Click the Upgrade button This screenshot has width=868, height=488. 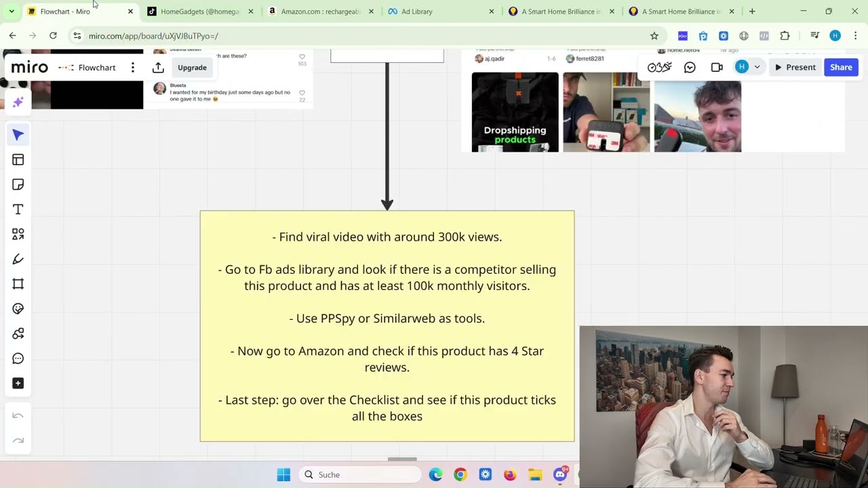pos(192,67)
